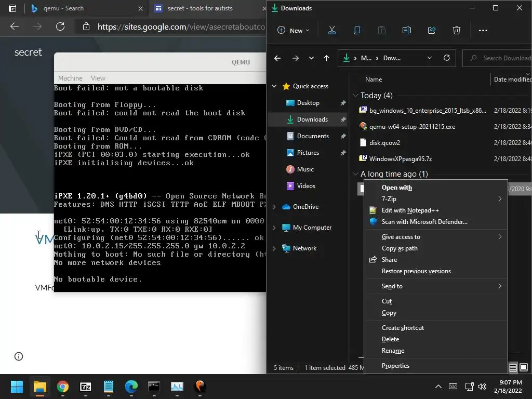Image resolution: width=532 pixels, height=399 pixels.
Task: Choose Edit with Notepad++
Action: coord(436,210)
